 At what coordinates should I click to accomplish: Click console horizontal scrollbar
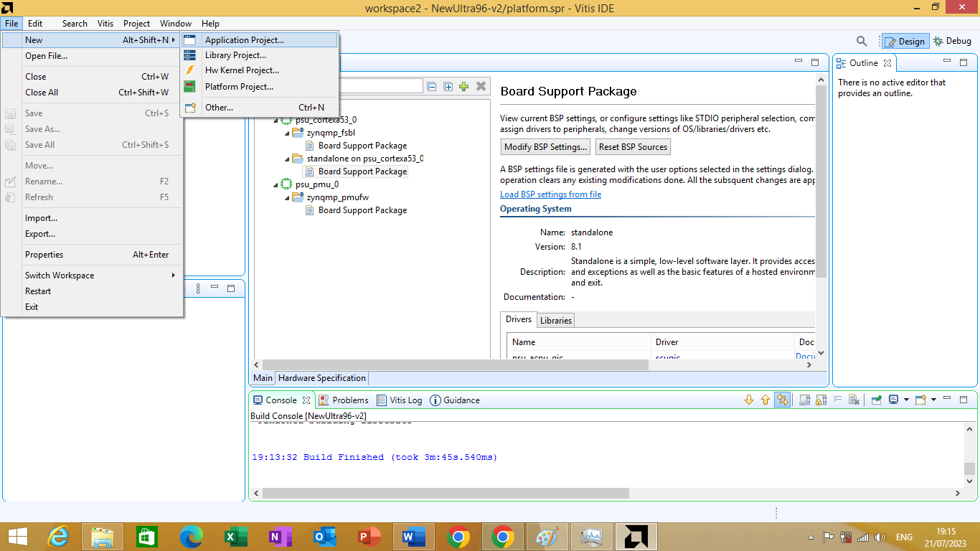[446, 494]
